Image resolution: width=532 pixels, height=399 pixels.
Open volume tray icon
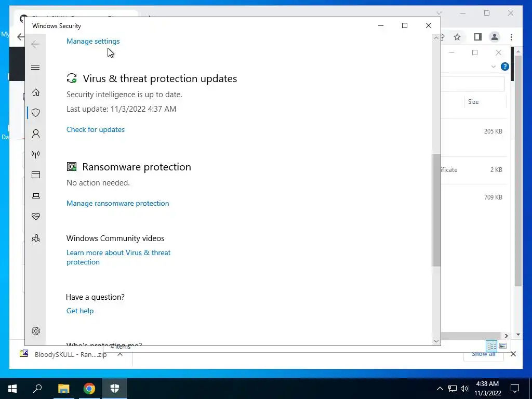coord(464,389)
